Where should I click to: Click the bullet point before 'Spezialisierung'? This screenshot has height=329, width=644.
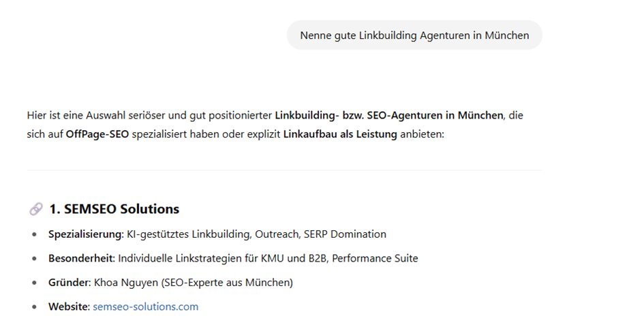(x=34, y=234)
